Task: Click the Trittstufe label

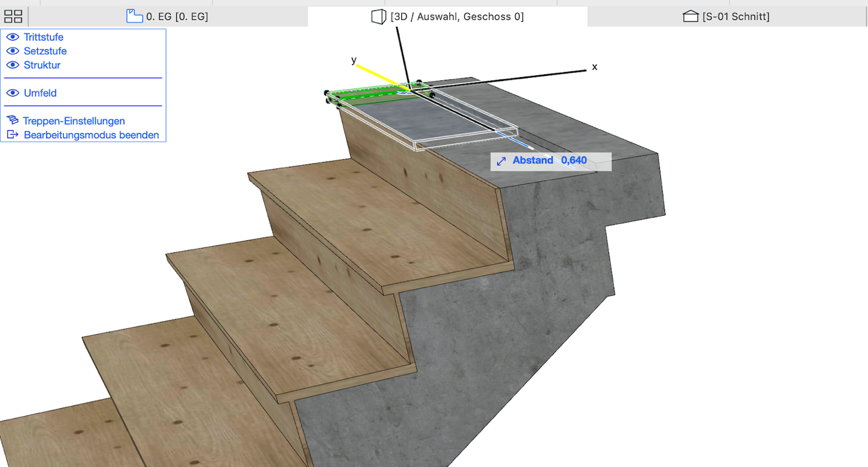Action: click(x=43, y=37)
